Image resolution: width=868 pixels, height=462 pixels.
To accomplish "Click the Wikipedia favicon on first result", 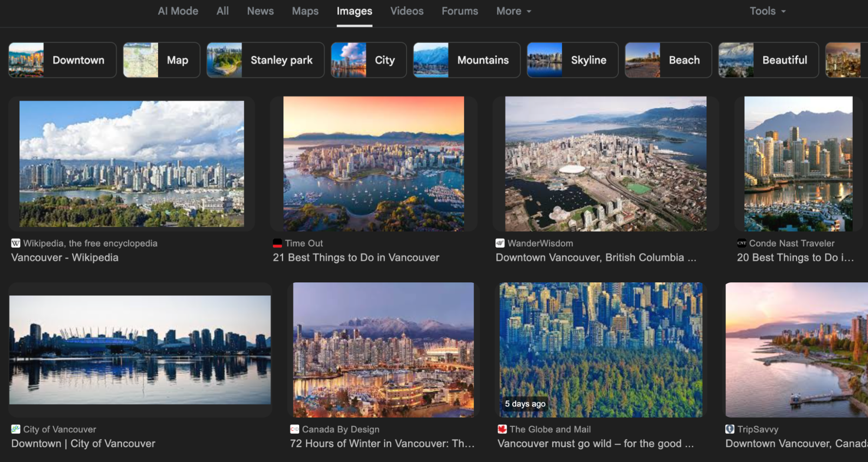I will [x=16, y=243].
